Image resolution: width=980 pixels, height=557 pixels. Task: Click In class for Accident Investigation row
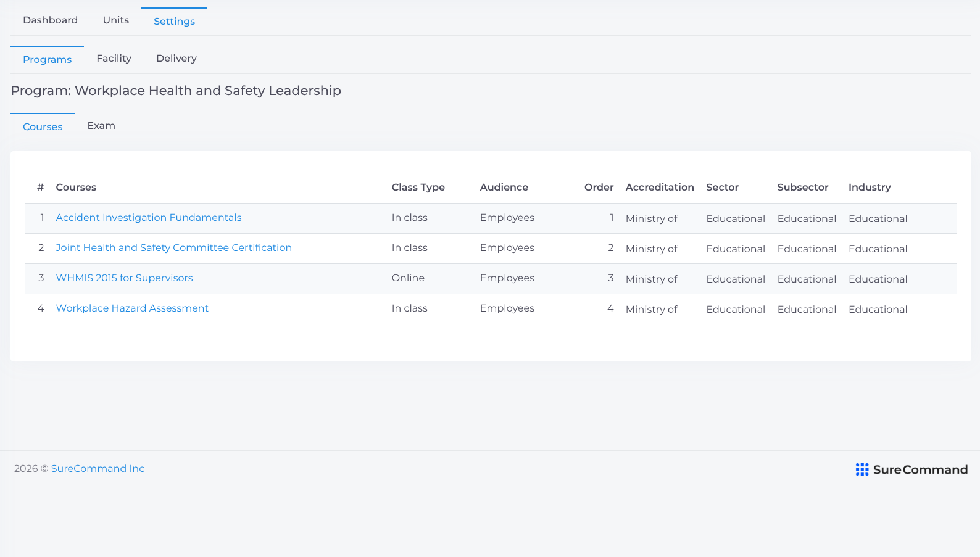(x=409, y=218)
